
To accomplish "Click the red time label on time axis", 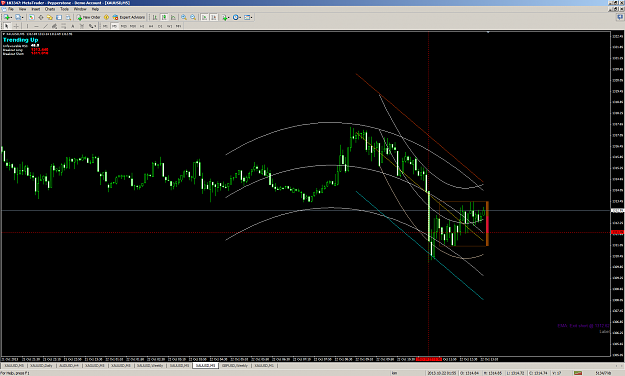I will point(428,359).
